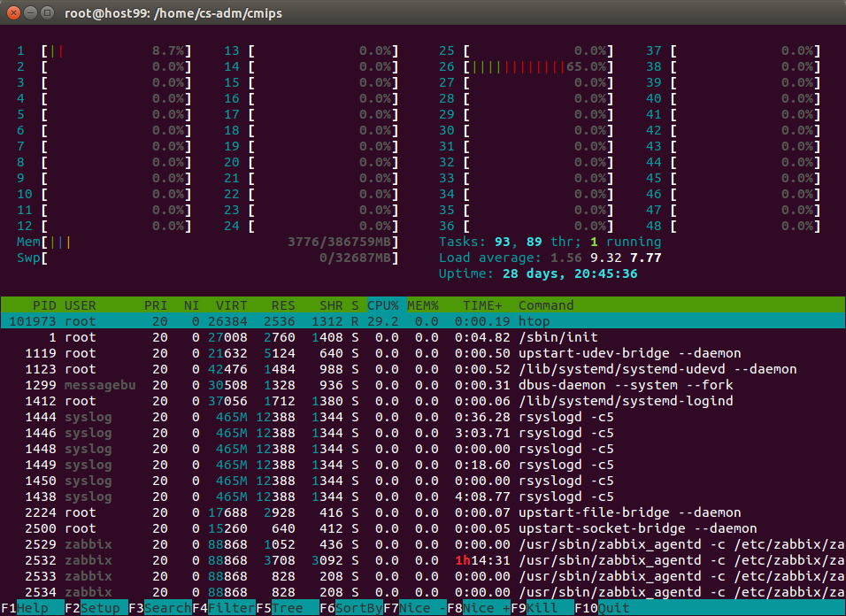Select the upstart-file-bridge --daemon process

point(423,512)
